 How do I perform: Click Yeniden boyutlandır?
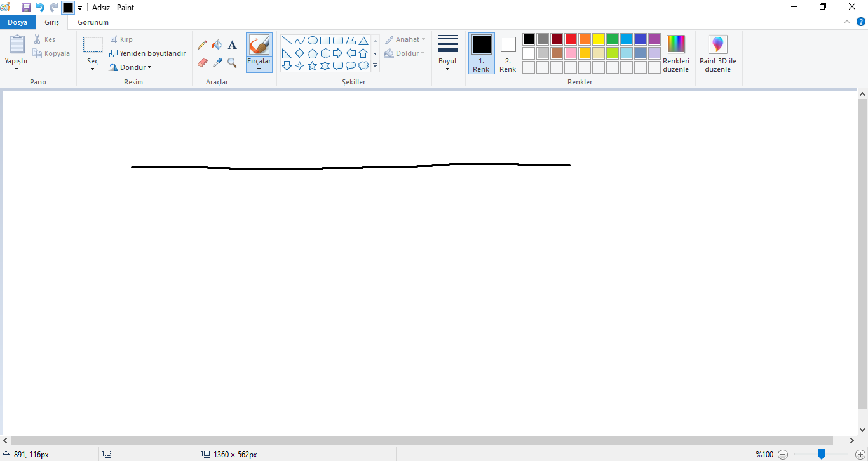click(147, 53)
